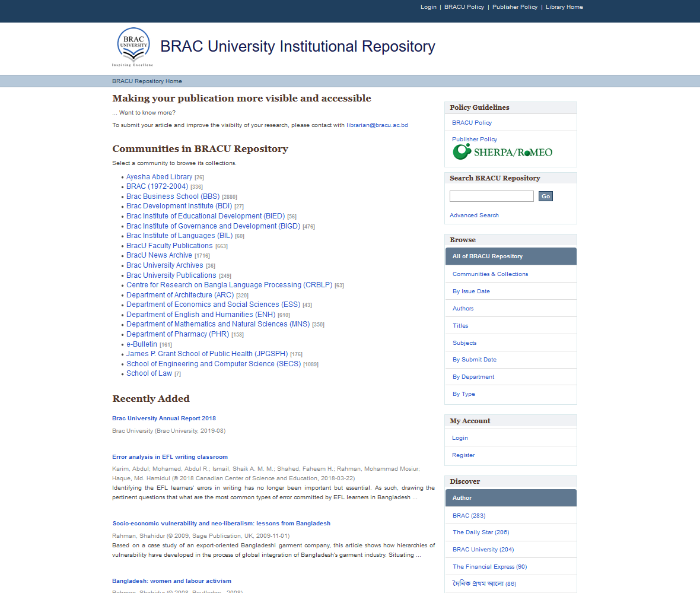Screen dimensions: 700x593
Task: Open Department of Mathematics and Natural Sciences
Action: [218, 324]
